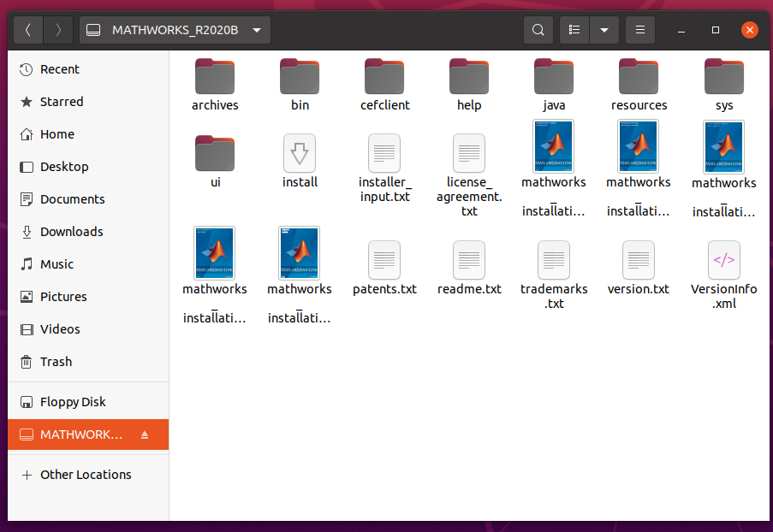The height and width of the screenshot is (532, 773).
Task: Select the sys folder
Action: pos(724,85)
